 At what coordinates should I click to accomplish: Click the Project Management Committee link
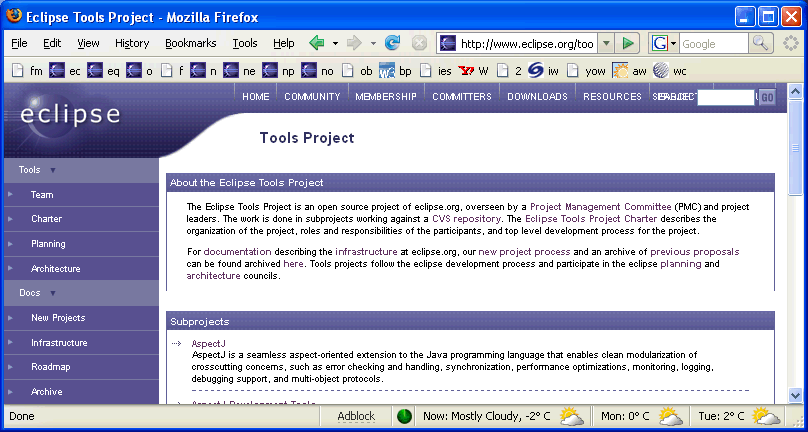point(600,207)
